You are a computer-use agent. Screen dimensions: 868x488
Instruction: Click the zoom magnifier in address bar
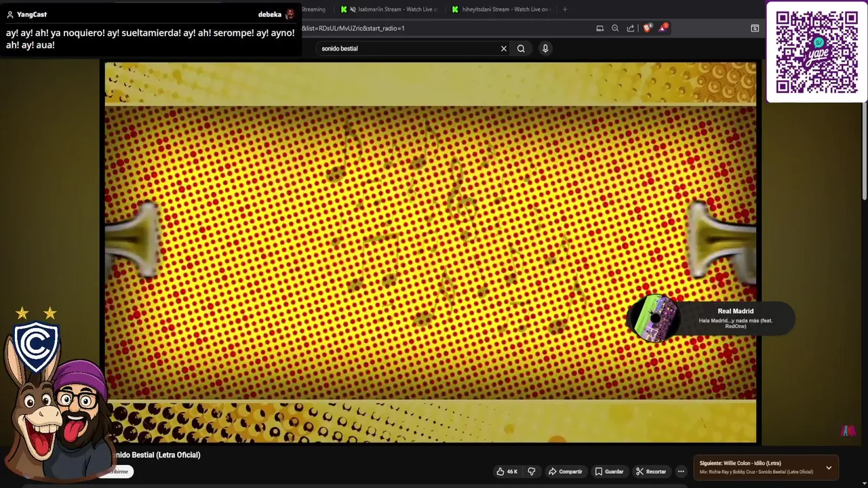pos(615,28)
